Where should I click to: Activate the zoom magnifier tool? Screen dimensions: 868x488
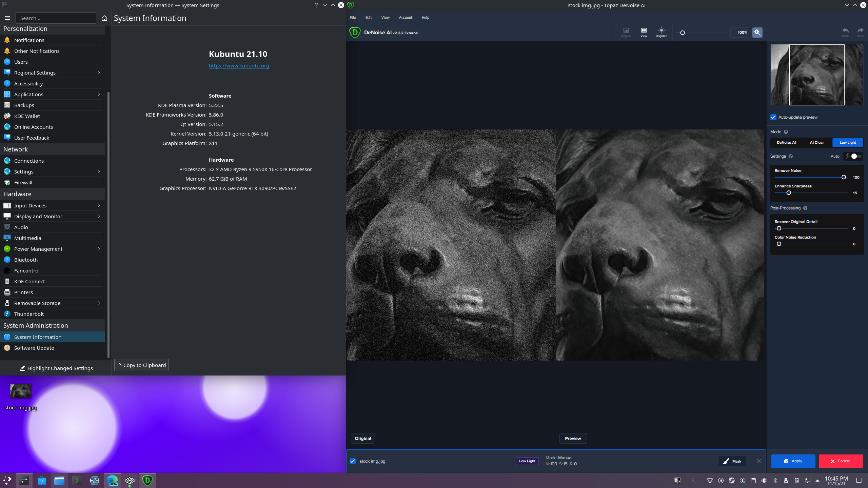pos(757,33)
